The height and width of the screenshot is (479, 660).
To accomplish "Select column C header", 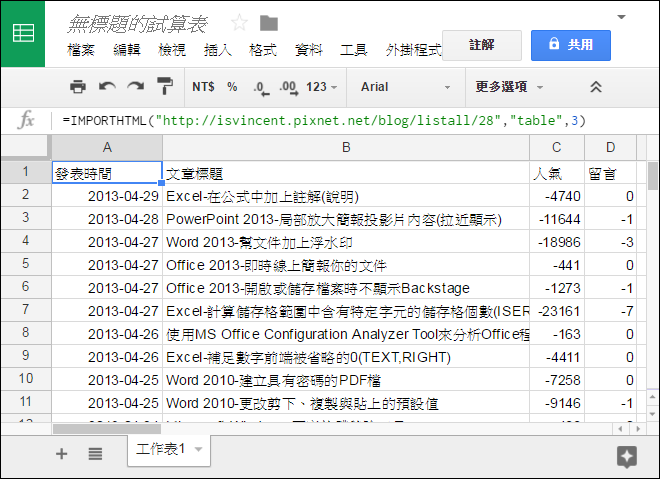I will click(556, 147).
